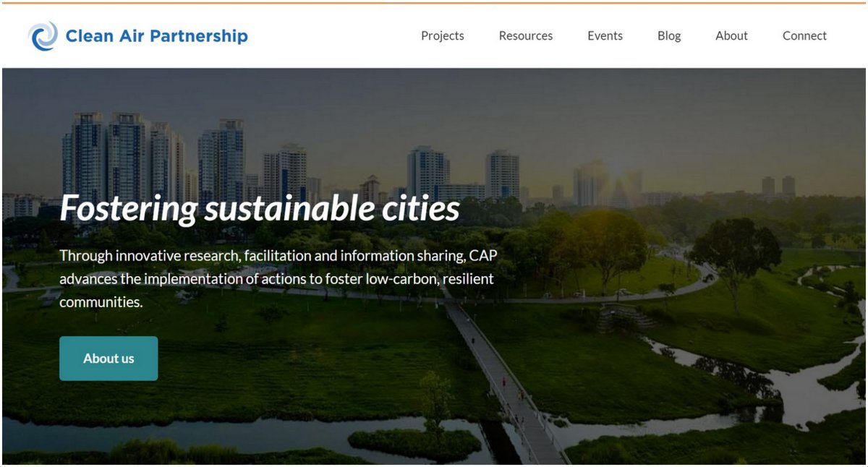Select Events in the navigation bar
The height and width of the screenshot is (467, 868).
tap(605, 35)
